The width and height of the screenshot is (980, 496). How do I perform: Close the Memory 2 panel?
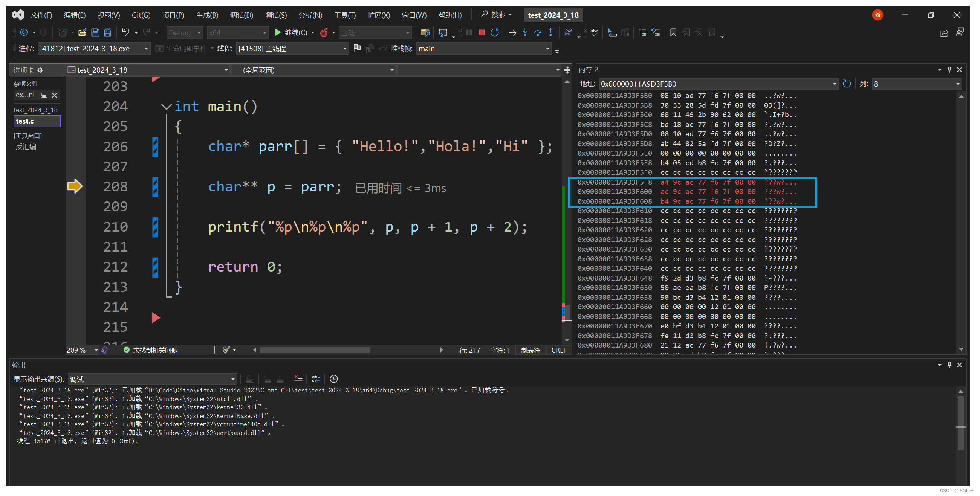[959, 70]
